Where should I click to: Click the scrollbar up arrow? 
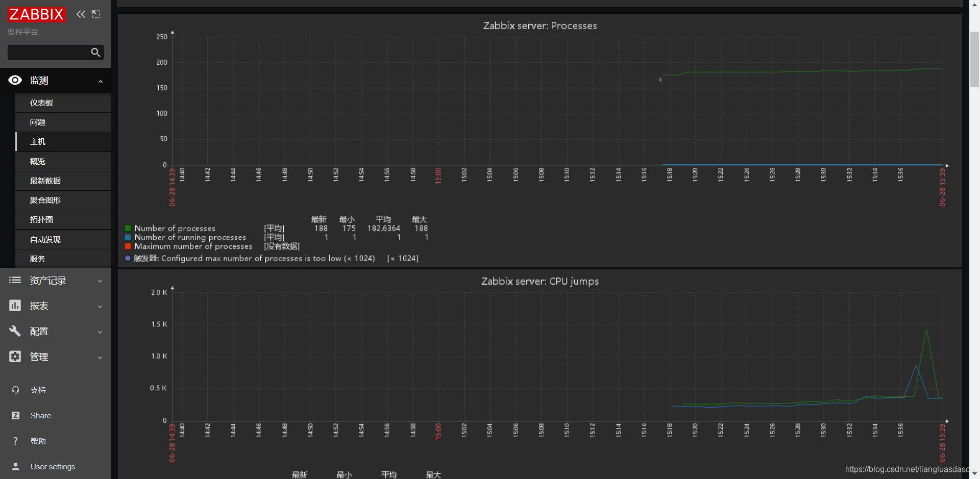pyautogui.click(x=974, y=4)
